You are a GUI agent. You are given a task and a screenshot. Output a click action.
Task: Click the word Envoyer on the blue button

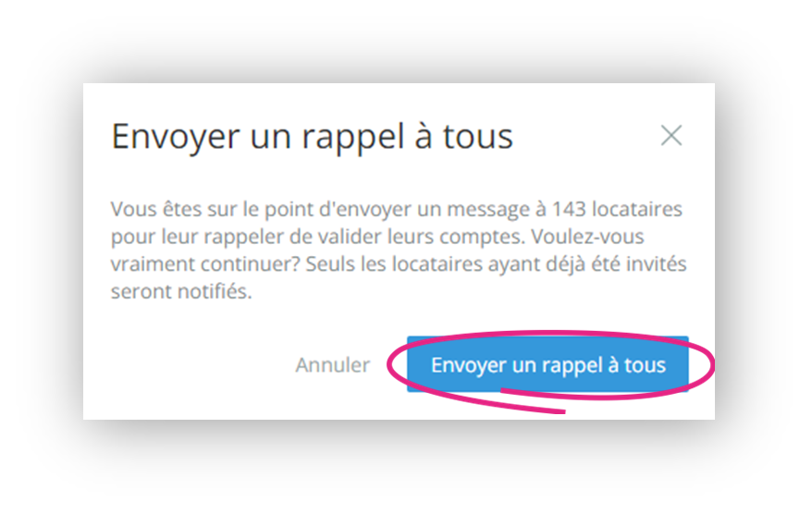469,365
